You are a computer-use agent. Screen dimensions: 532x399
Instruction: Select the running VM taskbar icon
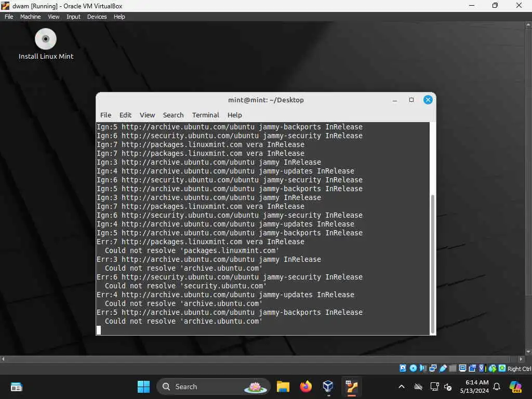tap(352, 387)
